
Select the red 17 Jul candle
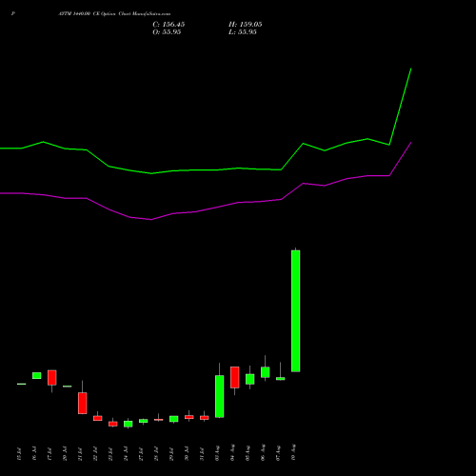point(52,378)
